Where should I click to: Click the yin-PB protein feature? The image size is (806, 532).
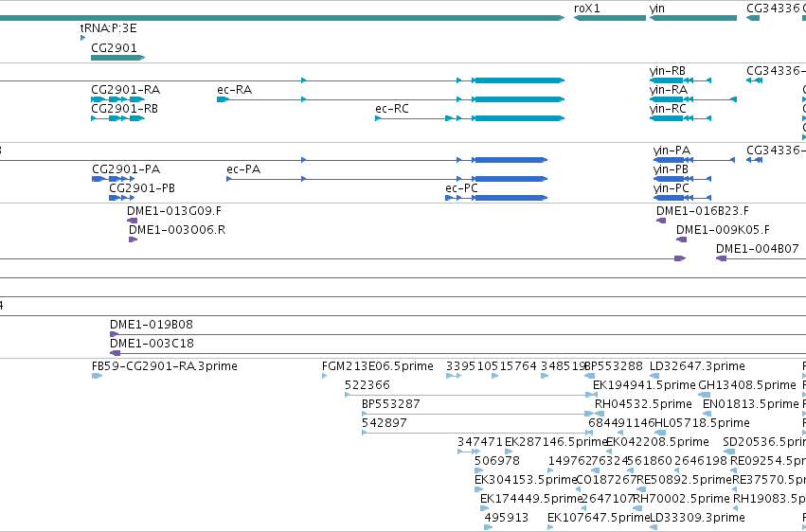[682, 179]
